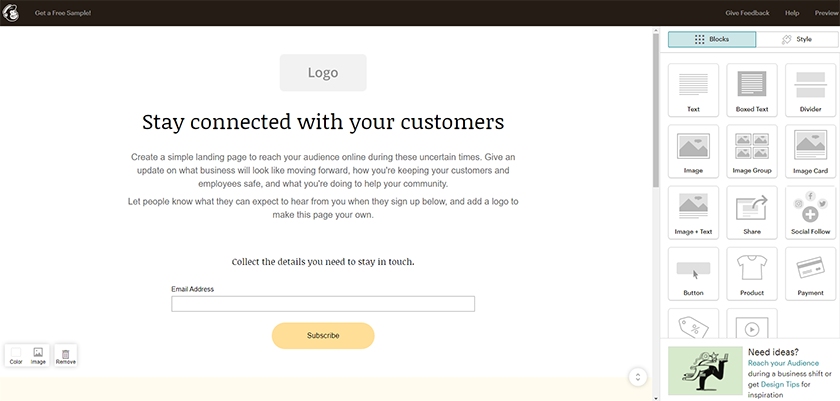Choose the Image Group block
The width and height of the screenshot is (840, 401).
tap(752, 152)
